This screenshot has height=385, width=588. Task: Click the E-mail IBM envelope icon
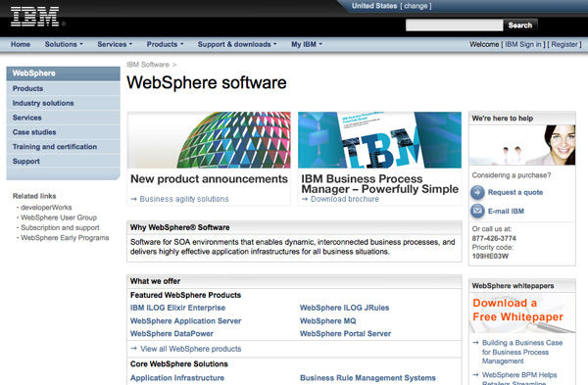coord(477,211)
